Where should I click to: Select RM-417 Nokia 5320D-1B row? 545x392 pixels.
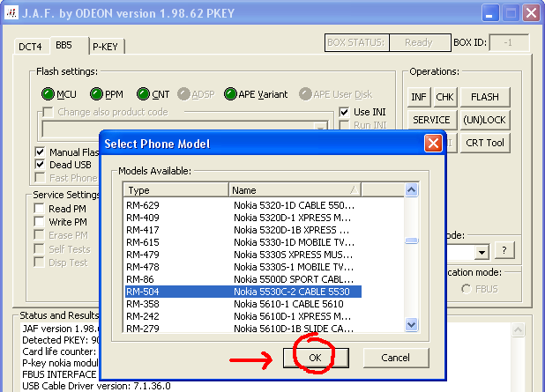243,230
